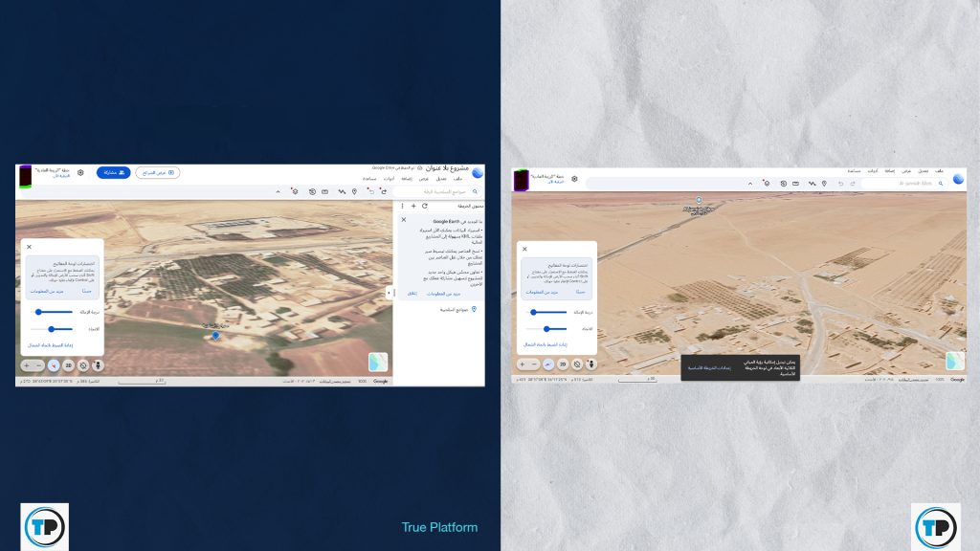Zoom in on the left window map
Screen dimensions: 980x551
point(26,365)
